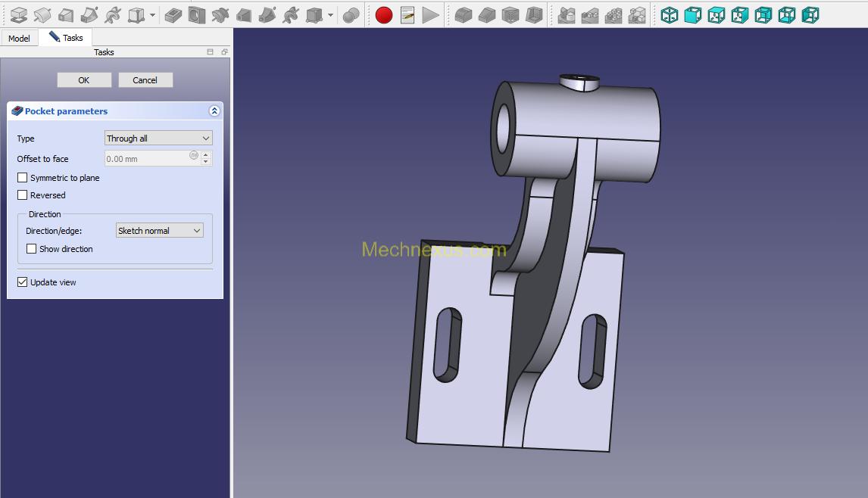Collapse the Pocket parameters panel
Image resolution: width=868 pixels, height=498 pixels.
(x=214, y=111)
